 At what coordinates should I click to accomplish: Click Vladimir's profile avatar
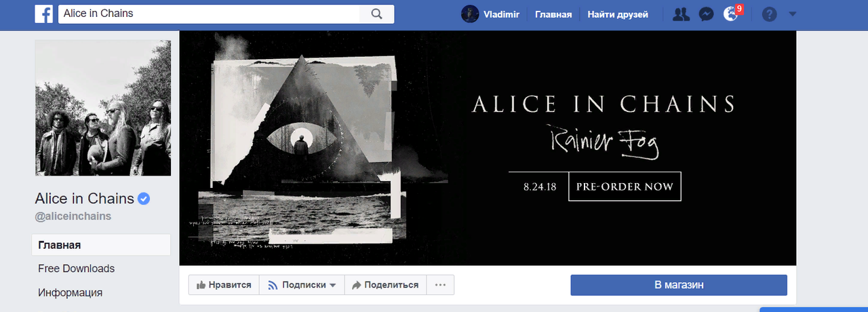(x=470, y=14)
